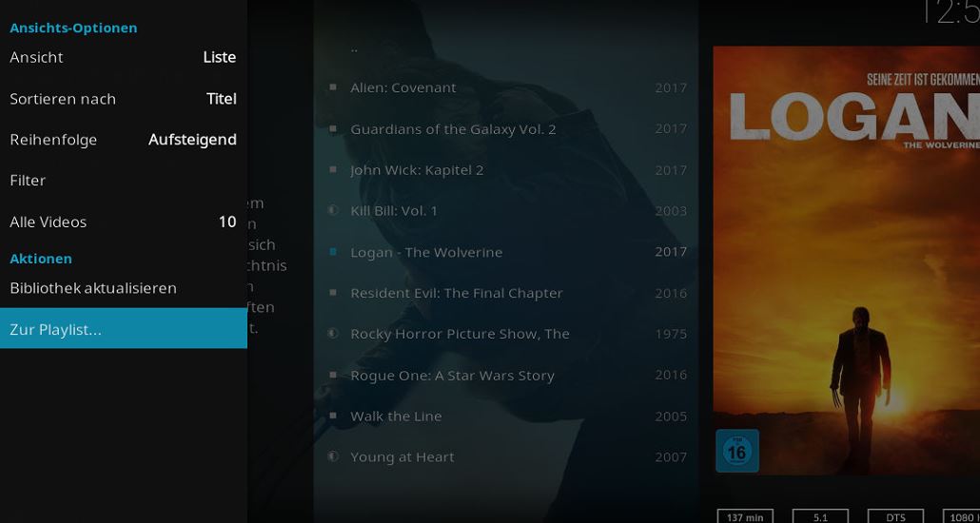Click the DTS audio codec flag
The width and height of the screenshot is (980, 523).
895,517
